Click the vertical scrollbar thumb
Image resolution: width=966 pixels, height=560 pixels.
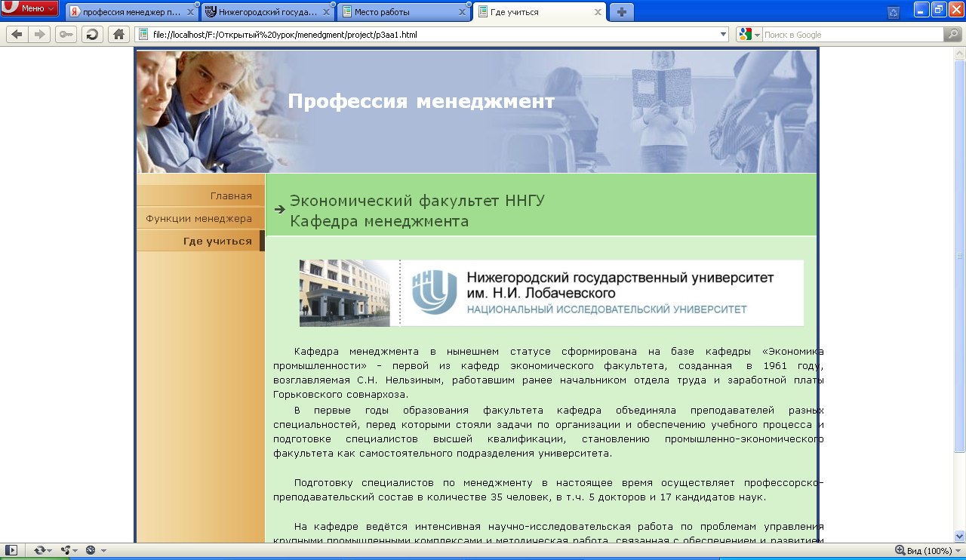pos(960,256)
